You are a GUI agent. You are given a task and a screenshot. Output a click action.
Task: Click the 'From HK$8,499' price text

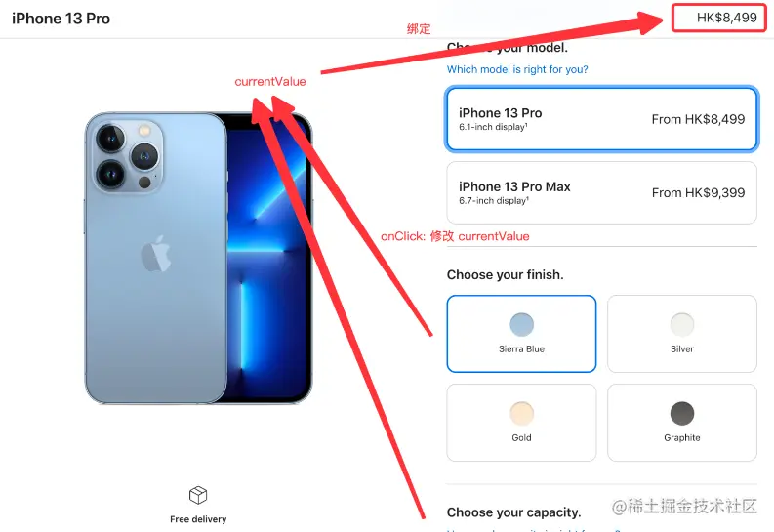click(698, 119)
